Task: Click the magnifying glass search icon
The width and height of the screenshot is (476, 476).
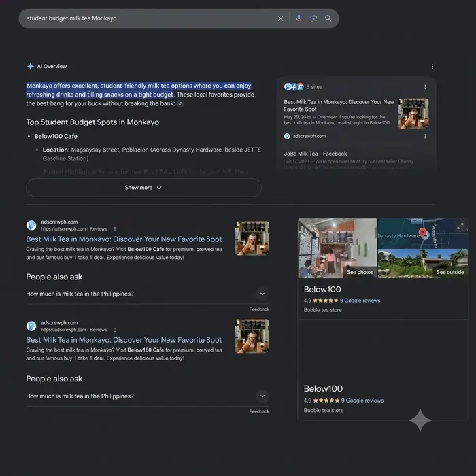Action: tap(328, 18)
